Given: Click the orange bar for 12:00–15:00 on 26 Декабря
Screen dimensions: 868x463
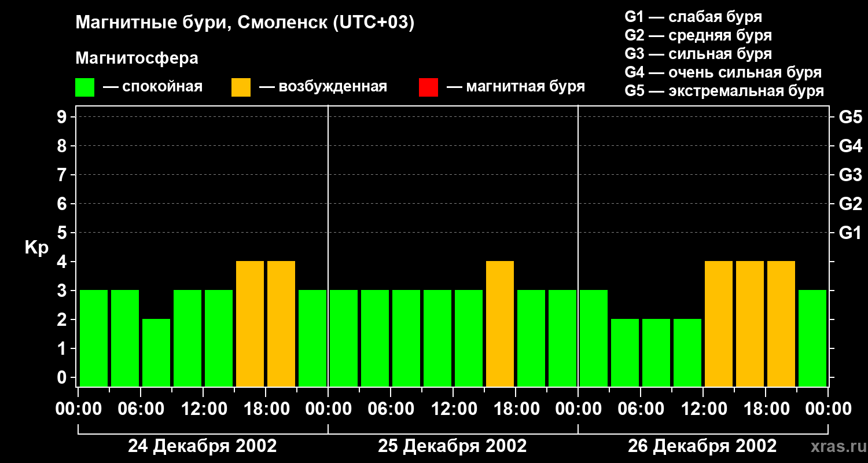Looking at the screenshot, I should tap(719, 324).
